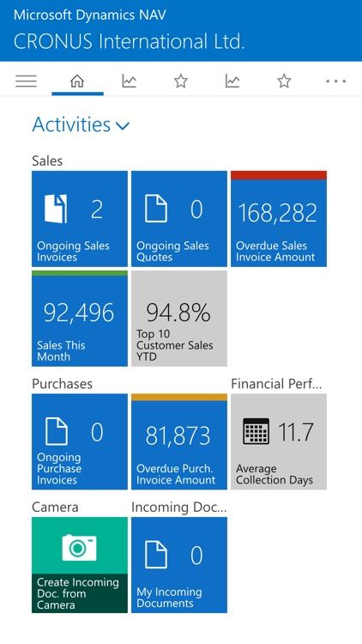Viewport: 362px width, 644px height.
Task: Select the Home tab icon
Action: point(77,81)
